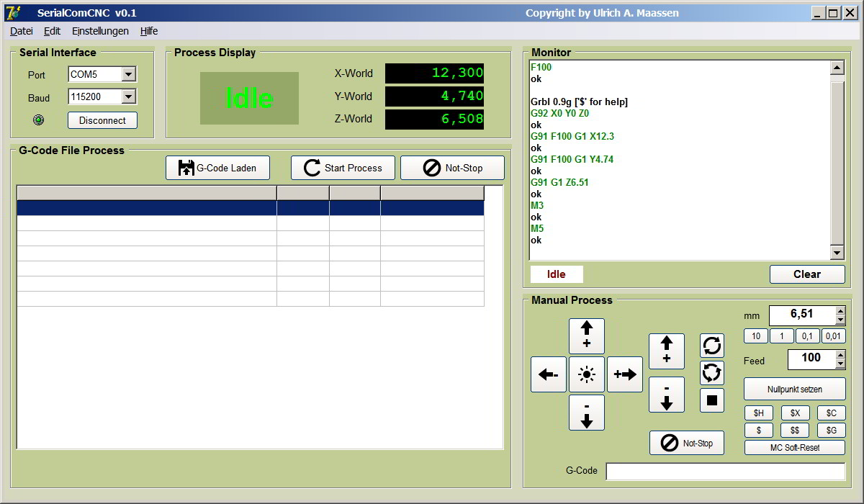Start spindle with three-arrow rotation icon
864x504 pixels.
click(x=712, y=373)
